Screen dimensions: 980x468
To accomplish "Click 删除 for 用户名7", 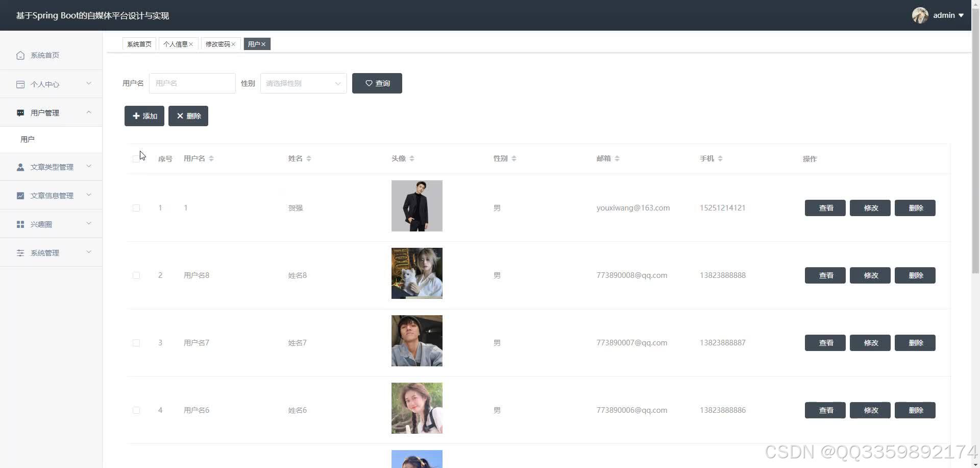I will pyautogui.click(x=915, y=343).
